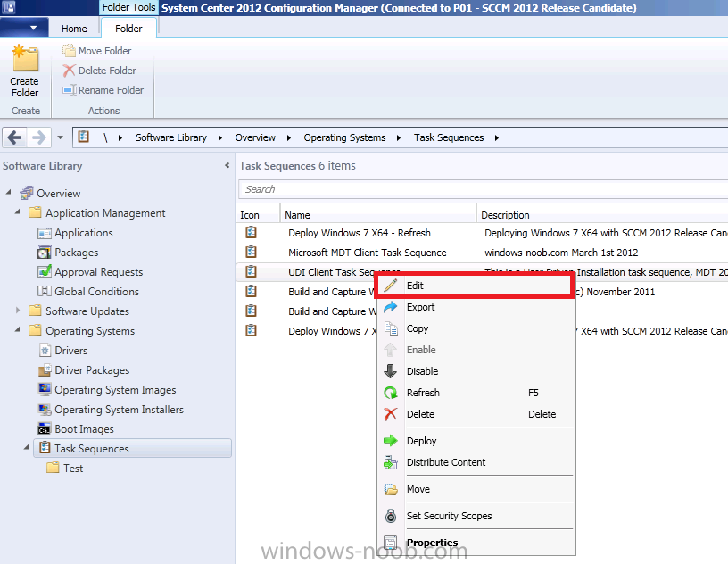Click the Move Folder icon
The image size is (728, 564).
[69, 50]
